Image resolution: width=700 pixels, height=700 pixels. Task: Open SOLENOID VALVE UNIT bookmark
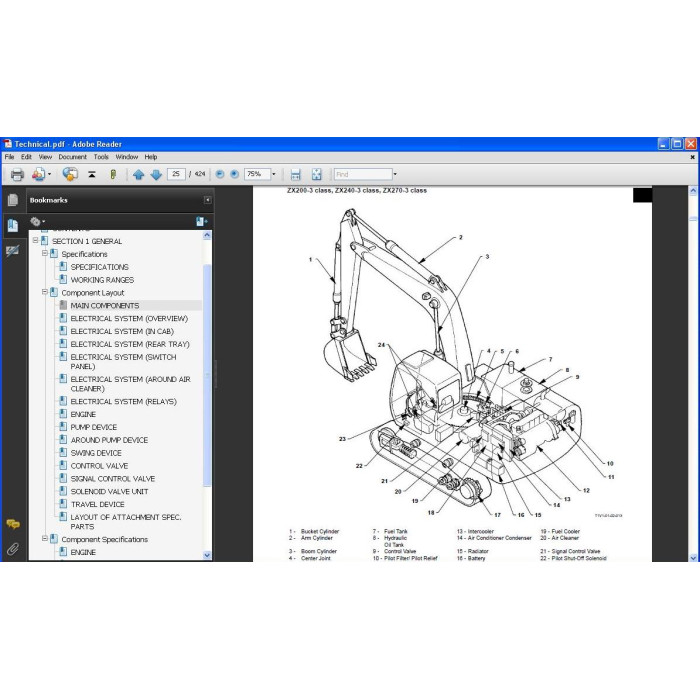tap(109, 492)
